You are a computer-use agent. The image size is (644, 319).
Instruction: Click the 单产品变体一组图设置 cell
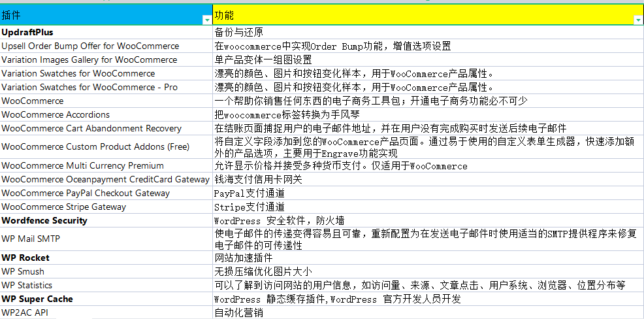click(x=428, y=59)
